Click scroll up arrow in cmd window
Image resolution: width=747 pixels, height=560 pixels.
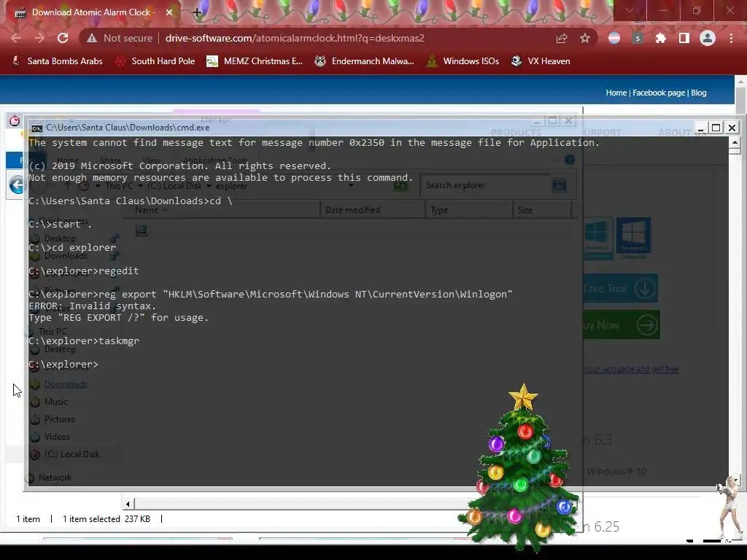[734, 142]
